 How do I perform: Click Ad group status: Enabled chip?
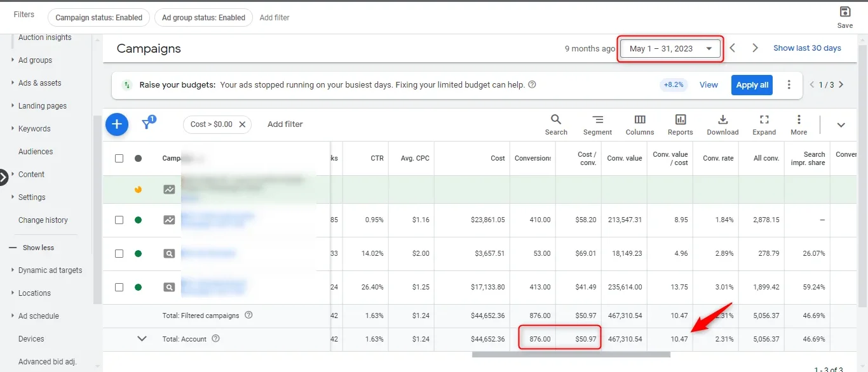[203, 18]
